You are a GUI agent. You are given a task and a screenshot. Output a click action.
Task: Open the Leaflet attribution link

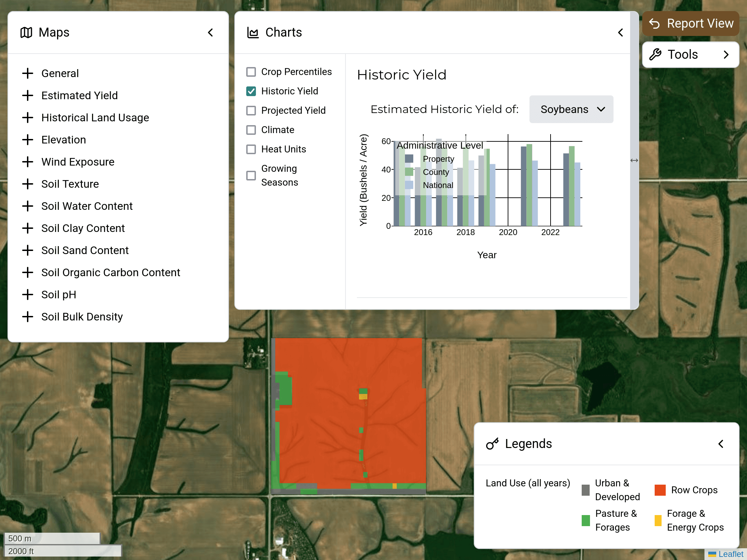click(730, 554)
